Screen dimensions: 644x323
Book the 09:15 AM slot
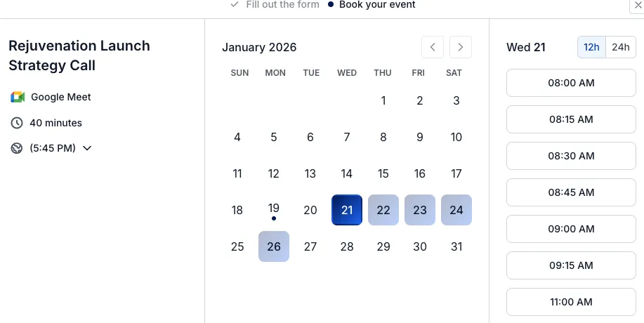pyautogui.click(x=571, y=265)
